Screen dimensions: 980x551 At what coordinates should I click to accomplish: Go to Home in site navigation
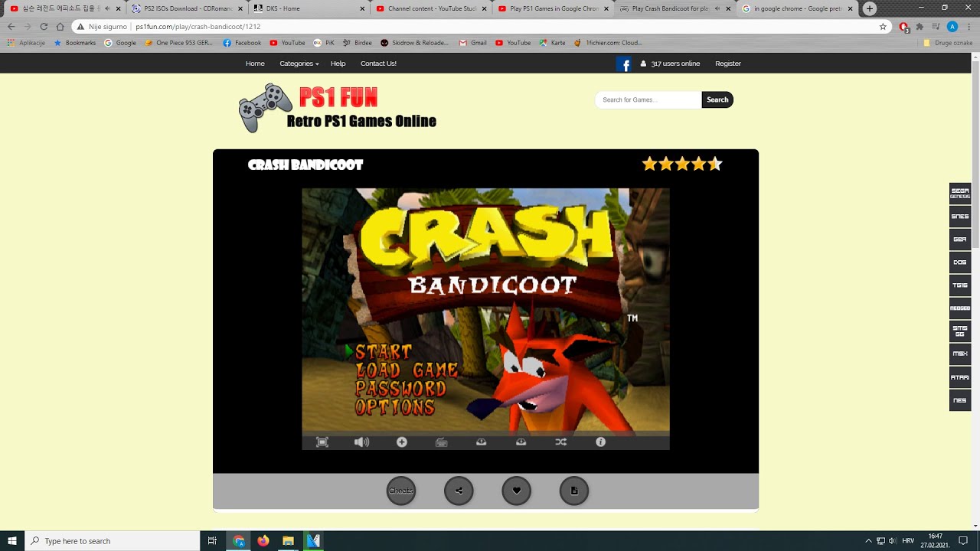pyautogui.click(x=255, y=64)
